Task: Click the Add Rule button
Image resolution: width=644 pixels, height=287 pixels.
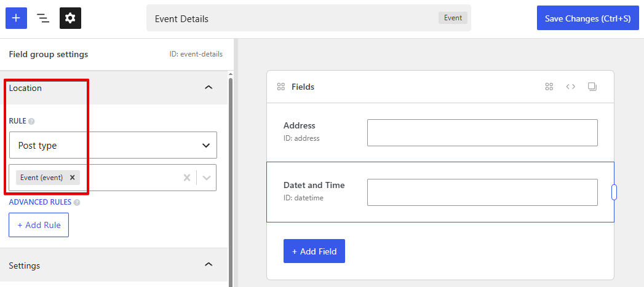Action: (39, 225)
